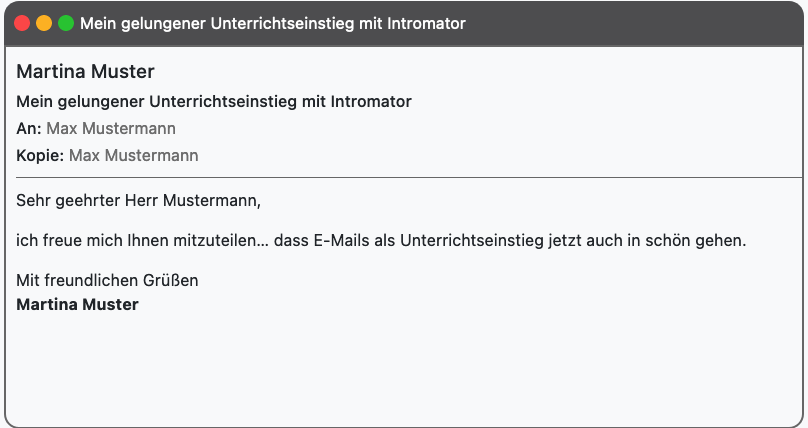Click the bold subject line below sender
The image size is (808, 428).
[x=214, y=101]
